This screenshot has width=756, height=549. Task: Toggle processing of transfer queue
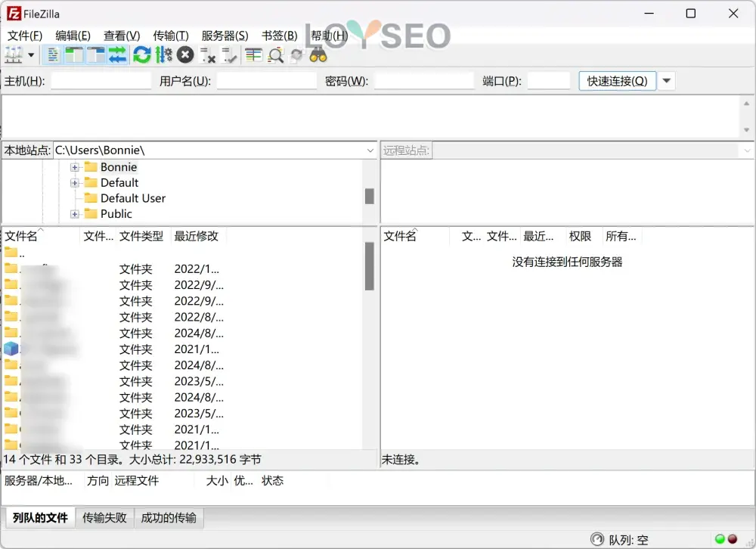163,55
